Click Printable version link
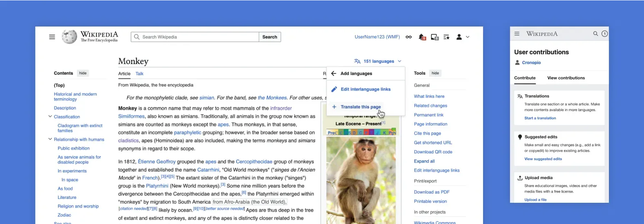Viewport: 644px width, 224px height. pyautogui.click(x=430, y=202)
